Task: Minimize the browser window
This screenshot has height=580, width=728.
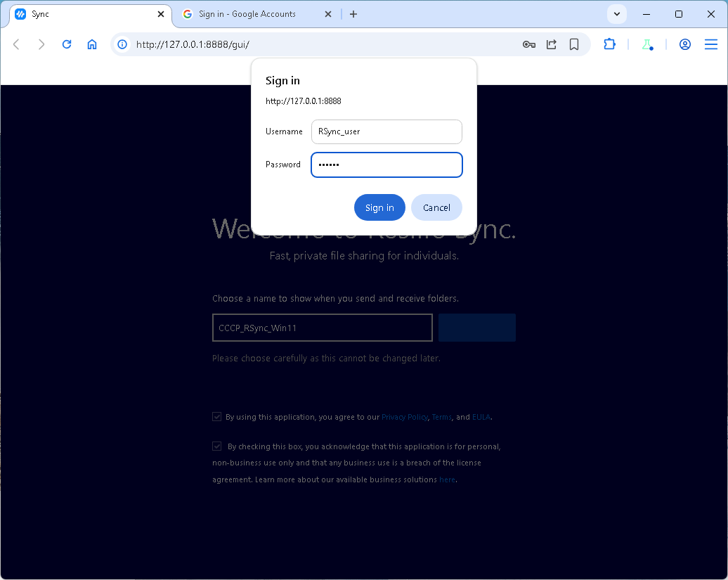Action: (x=646, y=14)
